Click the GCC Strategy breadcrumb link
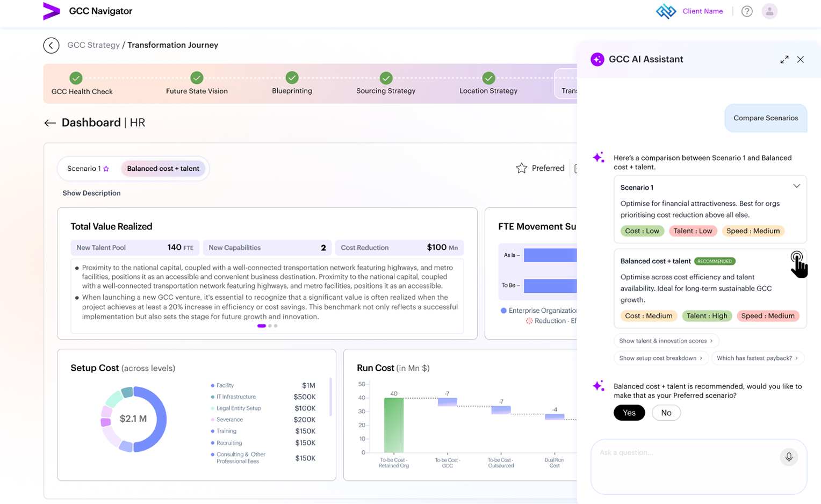 (93, 45)
